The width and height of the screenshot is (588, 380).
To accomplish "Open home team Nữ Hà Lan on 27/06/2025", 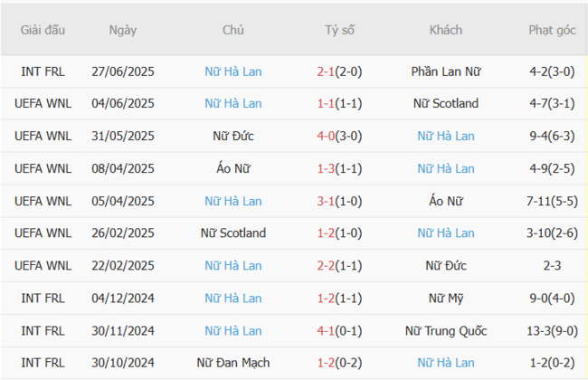I will click(x=233, y=71).
